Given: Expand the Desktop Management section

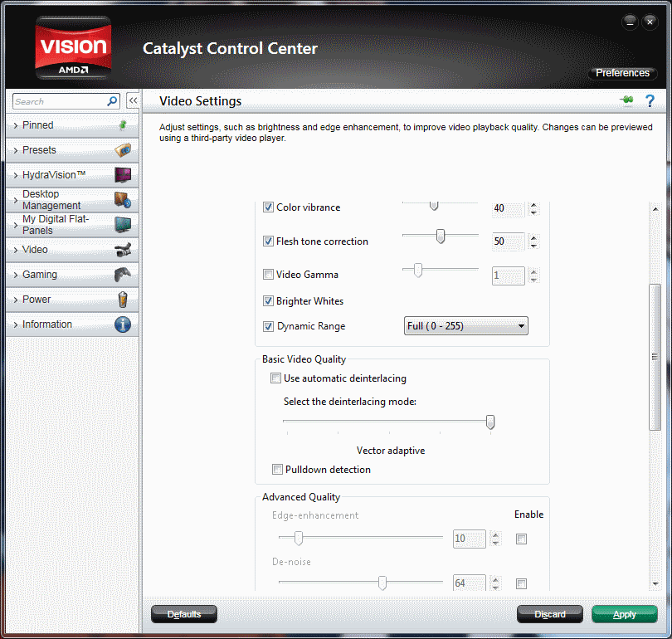Looking at the screenshot, I should (x=16, y=200).
